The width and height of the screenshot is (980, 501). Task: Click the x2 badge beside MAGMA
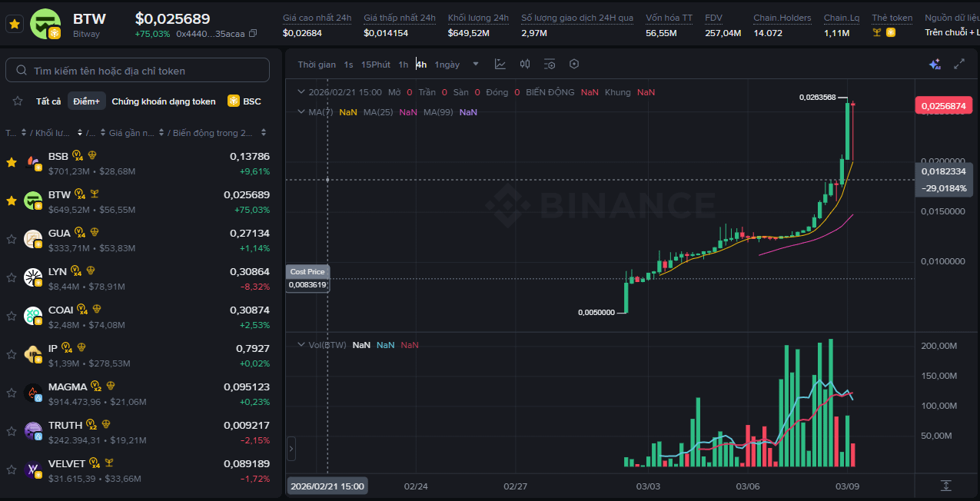pos(97,386)
